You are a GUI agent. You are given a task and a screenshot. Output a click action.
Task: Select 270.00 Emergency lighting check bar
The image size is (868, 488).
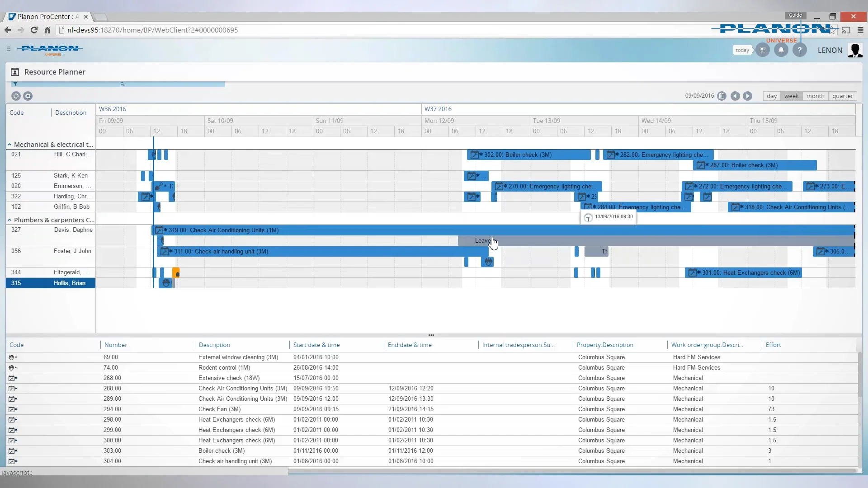tap(547, 187)
